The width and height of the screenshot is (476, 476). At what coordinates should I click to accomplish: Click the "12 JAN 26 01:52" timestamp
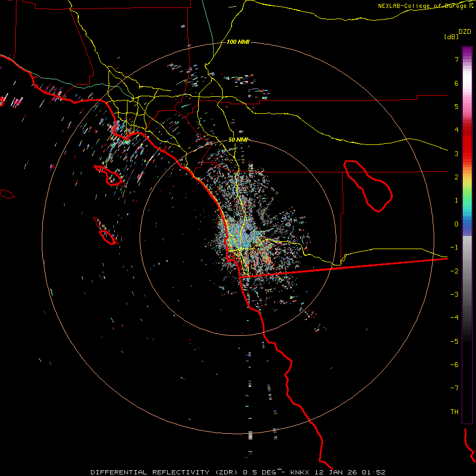[x=350, y=472]
